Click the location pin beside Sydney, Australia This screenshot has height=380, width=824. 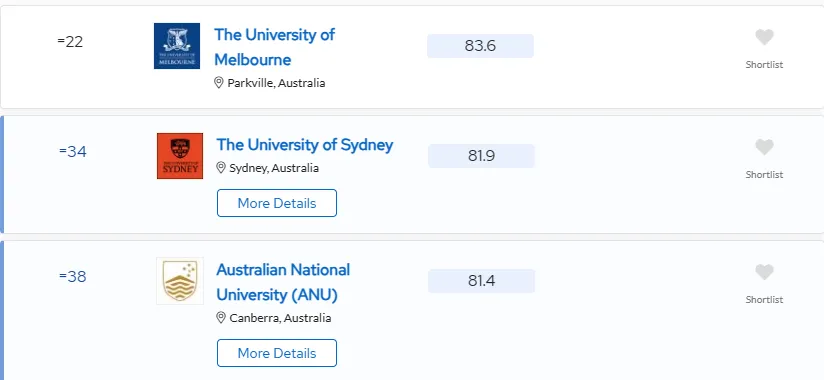pyautogui.click(x=221, y=168)
